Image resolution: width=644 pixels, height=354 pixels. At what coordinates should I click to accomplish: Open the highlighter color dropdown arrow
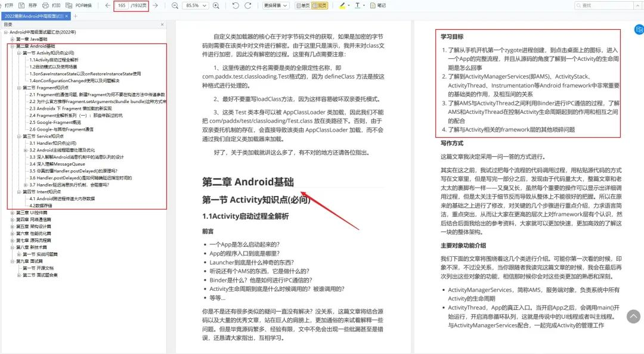coord(349,5)
